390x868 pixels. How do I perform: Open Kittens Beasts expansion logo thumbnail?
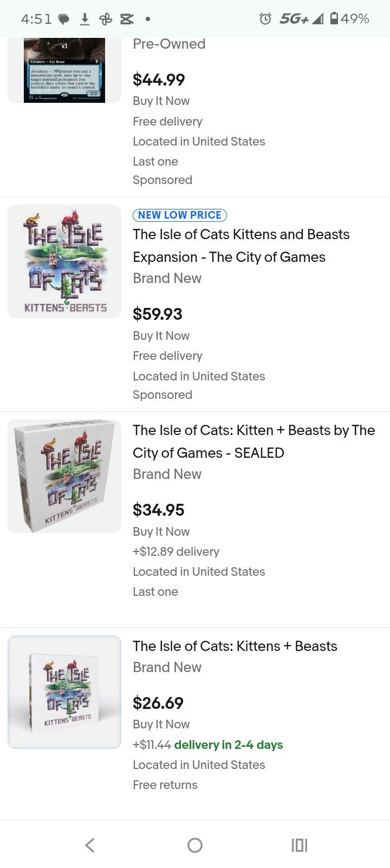coord(64,261)
